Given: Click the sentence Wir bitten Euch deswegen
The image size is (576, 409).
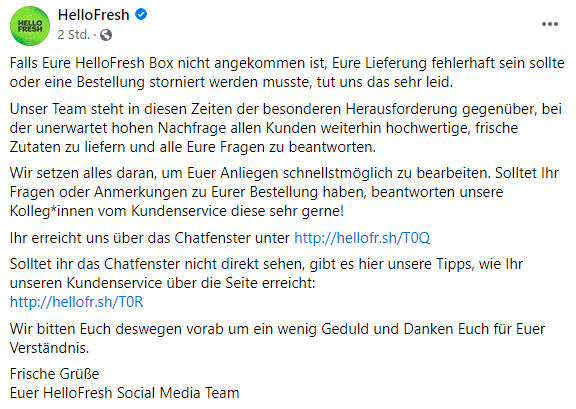Looking at the screenshot, I should 277,338.
